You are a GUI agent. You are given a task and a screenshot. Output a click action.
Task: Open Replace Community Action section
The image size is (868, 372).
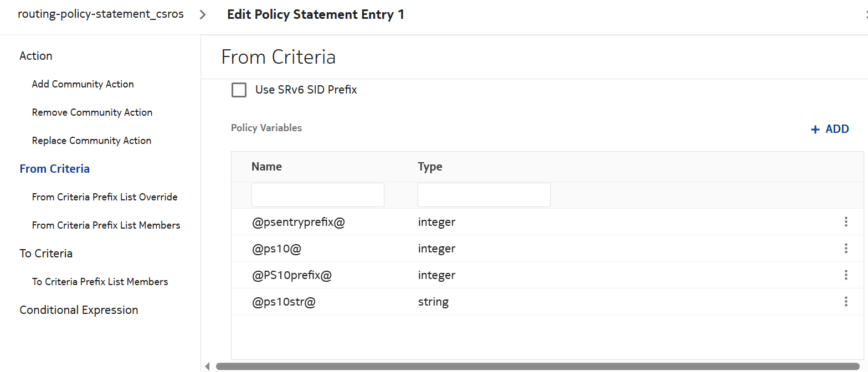[x=91, y=141]
